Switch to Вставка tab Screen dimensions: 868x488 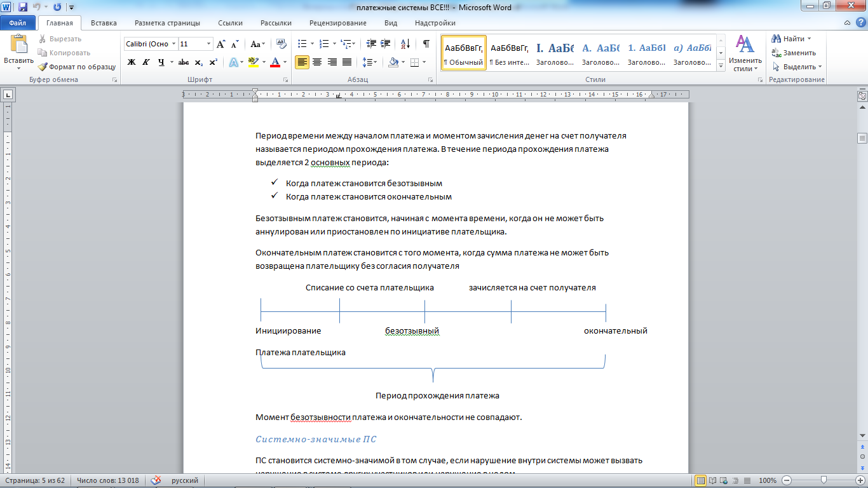(x=104, y=23)
